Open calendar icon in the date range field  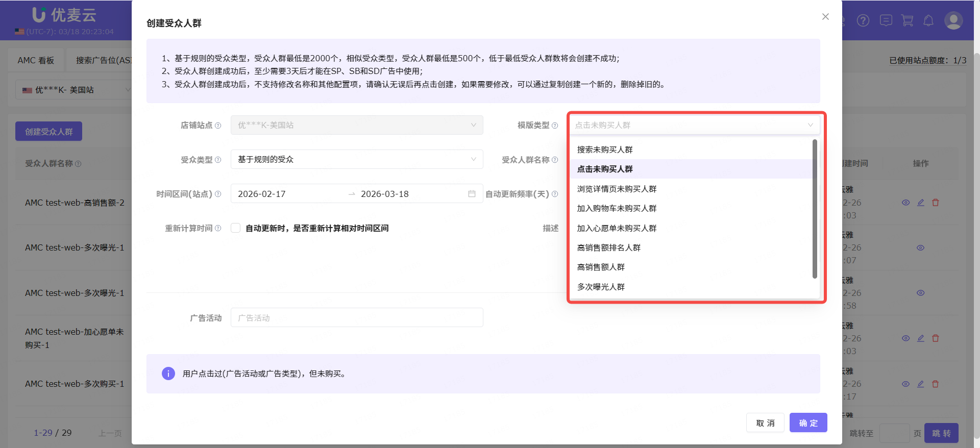[472, 194]
